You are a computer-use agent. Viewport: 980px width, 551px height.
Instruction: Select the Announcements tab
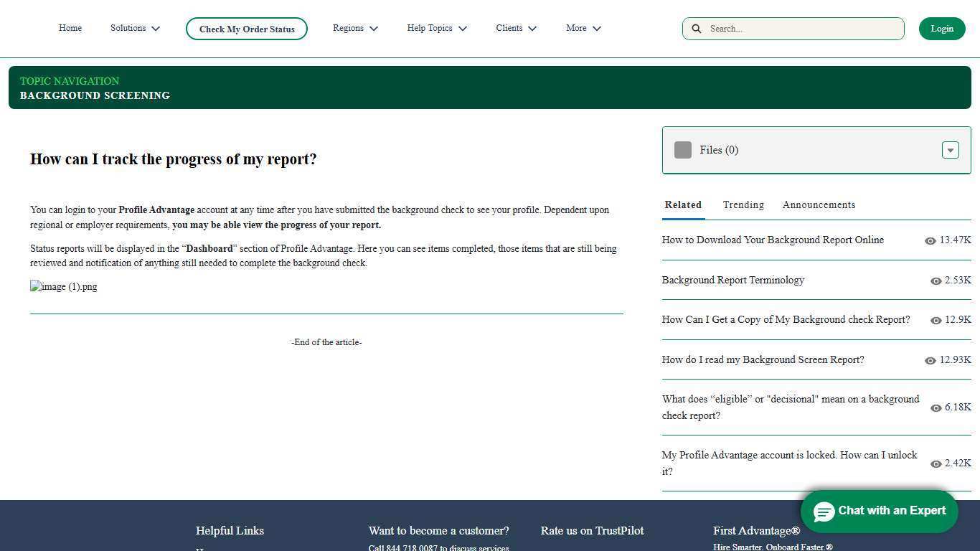pyautogui.click(x=819, y=205)
